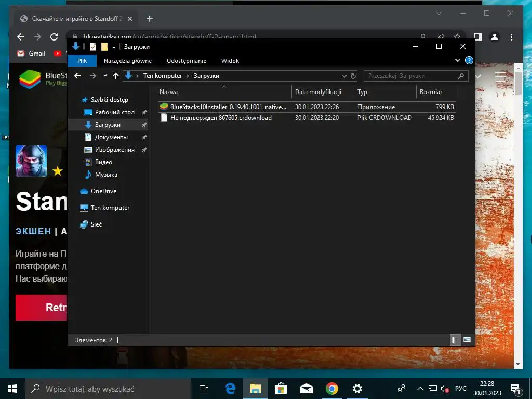Go back in File Explorer
This screenshot has width=532, height=399.
(x=77, y=76)
